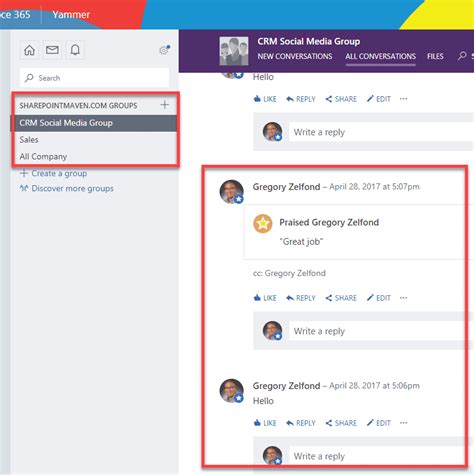
Task: Click Discover more groups link
Action: [x=66, y=188]
